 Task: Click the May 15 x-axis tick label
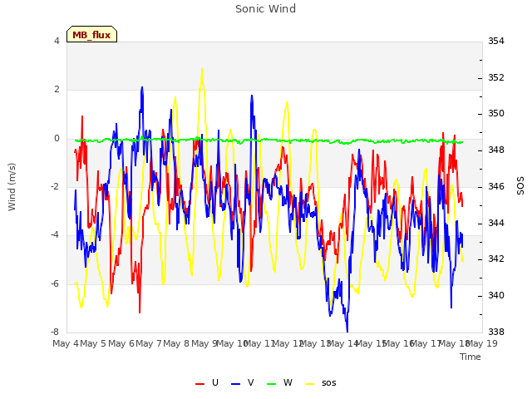tap(370, 343)
